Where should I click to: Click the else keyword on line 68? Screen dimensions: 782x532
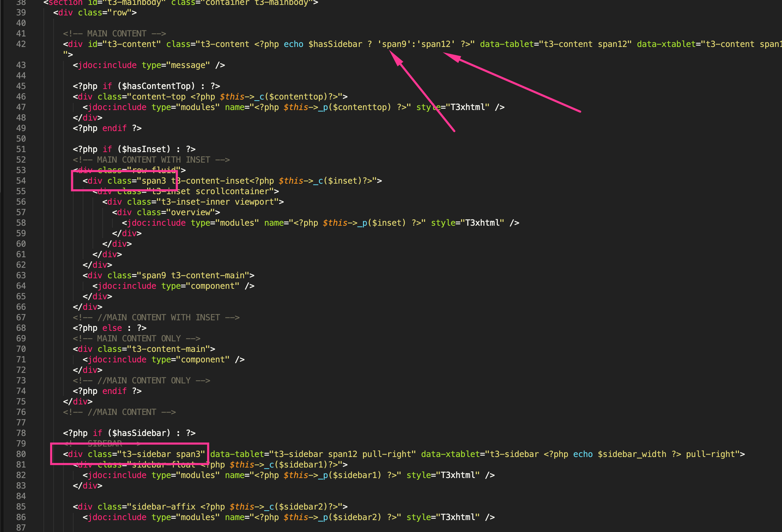(112, 328)
